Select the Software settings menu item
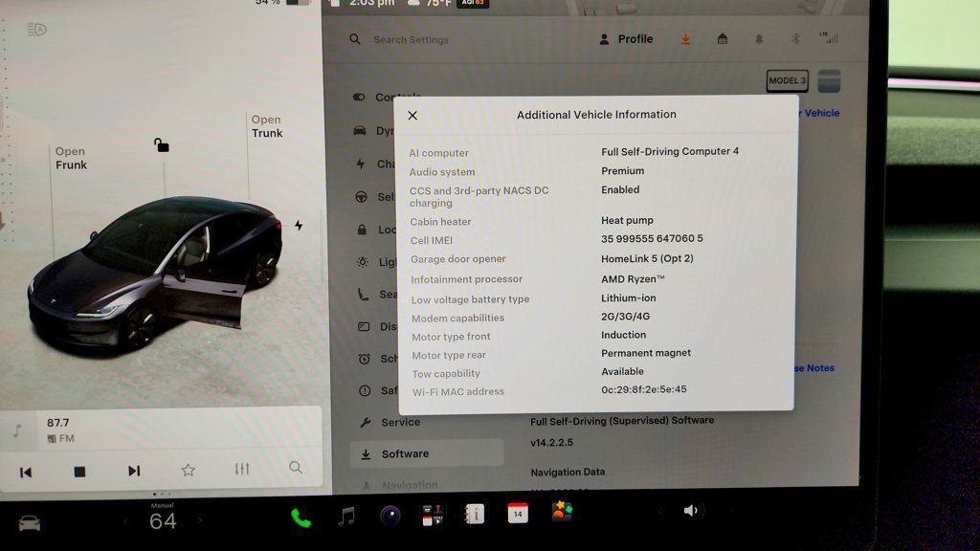Viewport: 980px width, 551px height. tap(427, 453)
